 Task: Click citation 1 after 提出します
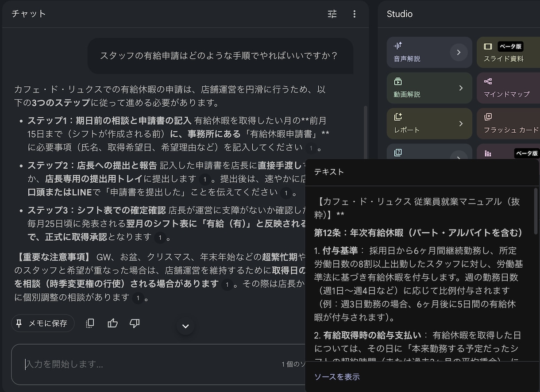(204, 179)
